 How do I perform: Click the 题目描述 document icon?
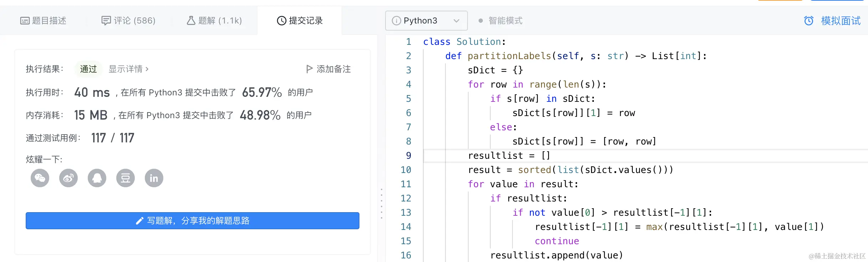click(x=25, y=21)
